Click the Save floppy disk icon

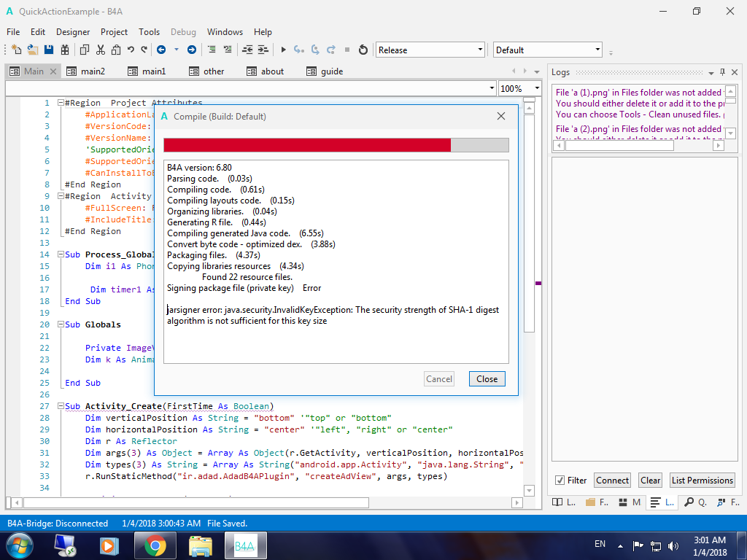49,50
